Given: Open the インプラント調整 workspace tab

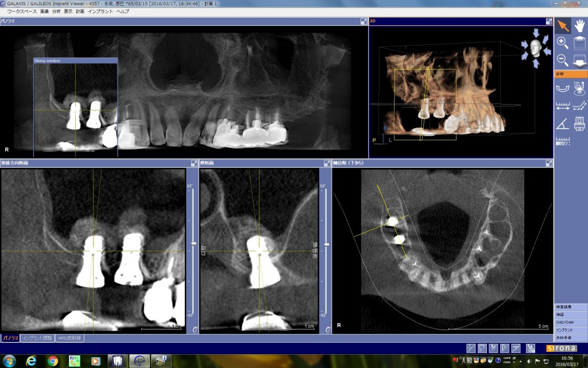Looking at the screenshot, I should [x=37, y=338].
